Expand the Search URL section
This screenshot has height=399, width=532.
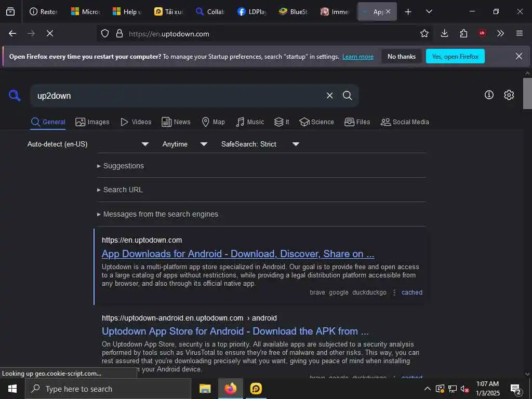(x=120, y=190)
